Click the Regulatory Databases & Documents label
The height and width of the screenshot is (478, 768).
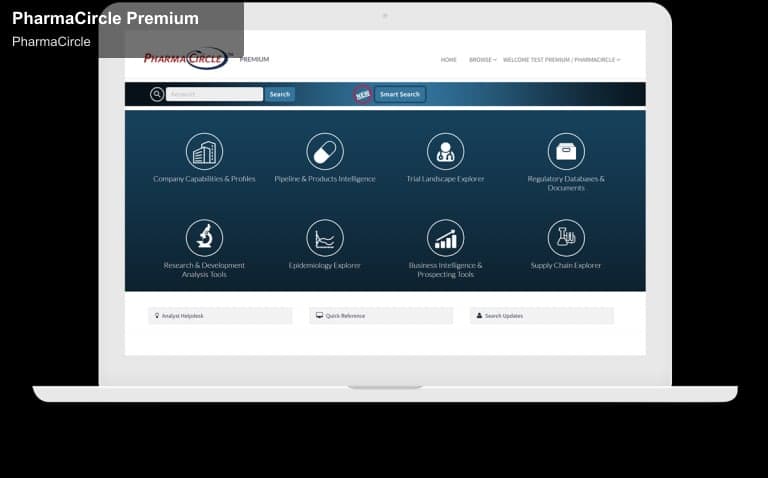[566, 183]
